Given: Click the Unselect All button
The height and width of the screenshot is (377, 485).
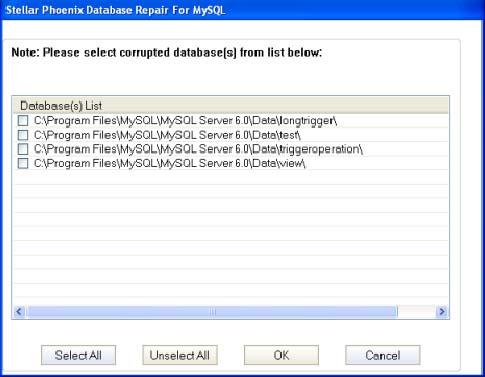Looking at the screenshot, I should coord(180,355).
